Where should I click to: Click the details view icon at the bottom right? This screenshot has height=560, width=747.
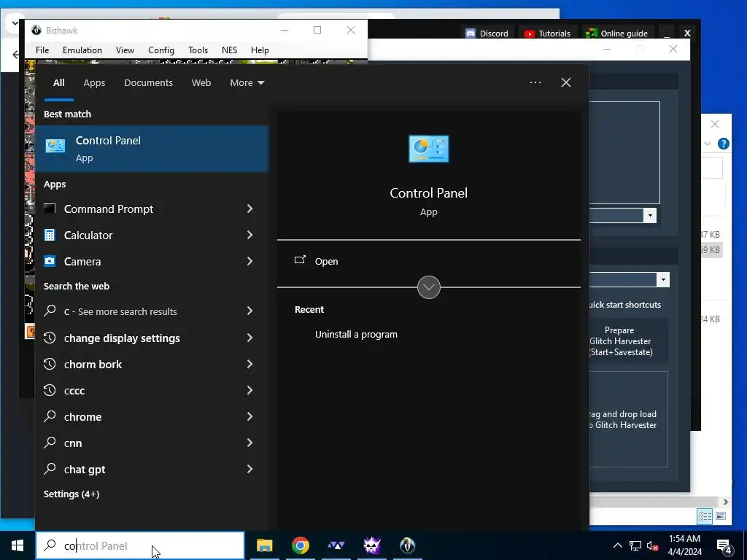705,516
